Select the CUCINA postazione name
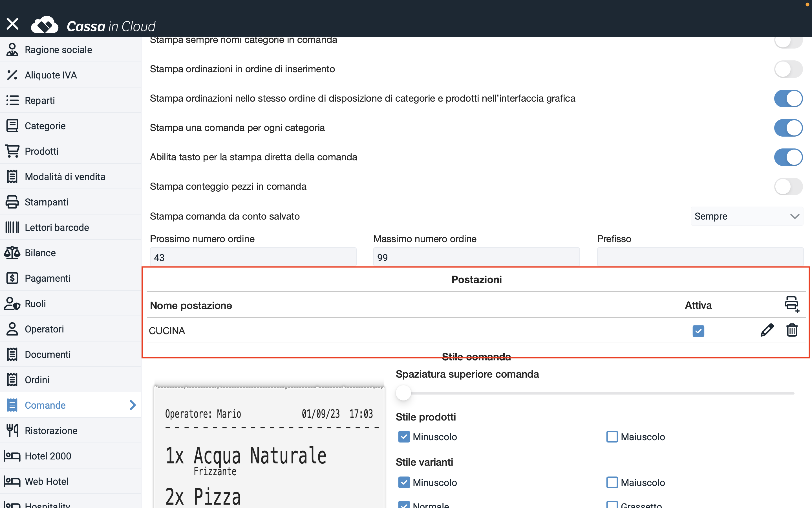 (167, 330)
